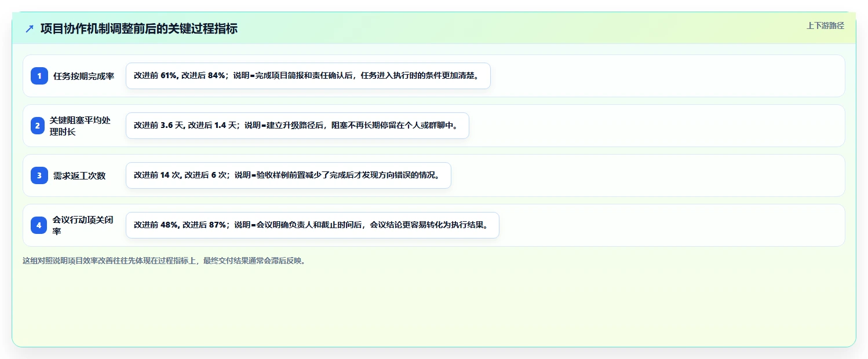Image resolution: width=868 pixels, height=359 pixels.
Task: Click the label 任务按期完成率
Action: [83, 76]
